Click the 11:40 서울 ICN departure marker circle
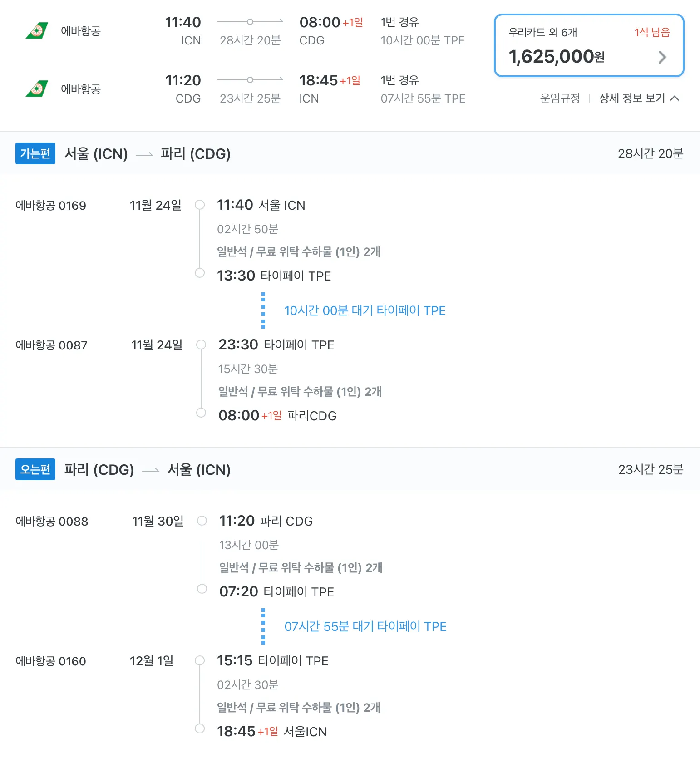Screen dimensions: 700x758 (200, 205)
